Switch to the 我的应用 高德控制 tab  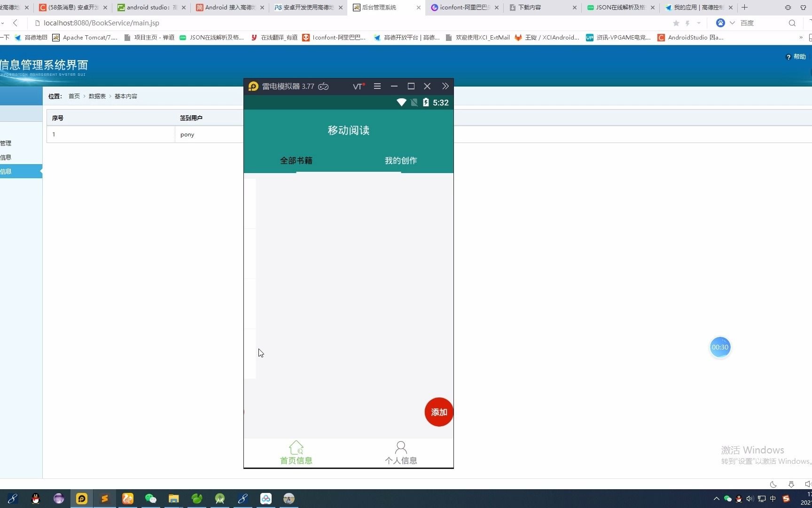coord(699,7)
